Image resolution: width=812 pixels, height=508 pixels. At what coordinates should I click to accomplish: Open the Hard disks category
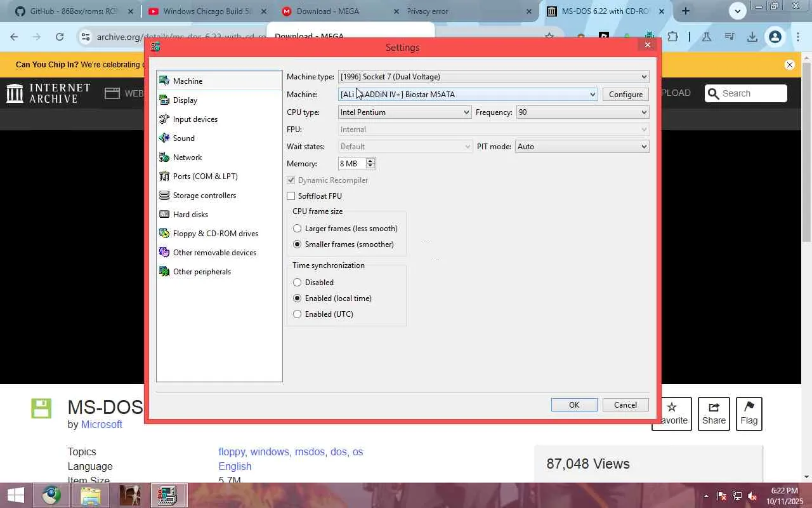pyautogui.click(x=219, y=214)
